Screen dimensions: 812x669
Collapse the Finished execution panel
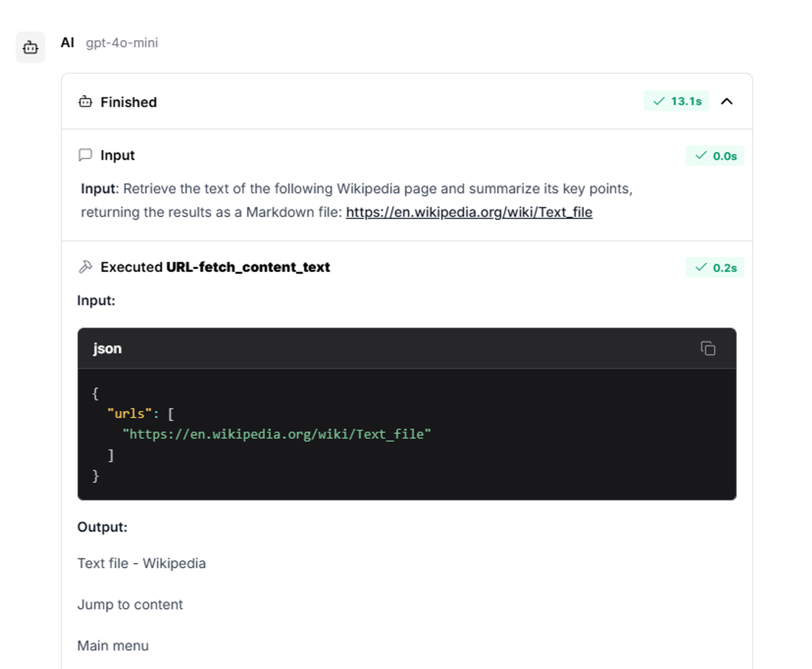click(727, 101)
